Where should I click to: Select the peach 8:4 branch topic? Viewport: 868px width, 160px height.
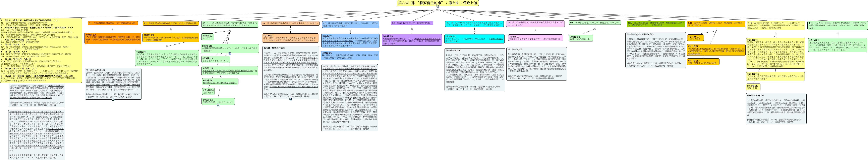click(x=290, y=23)
